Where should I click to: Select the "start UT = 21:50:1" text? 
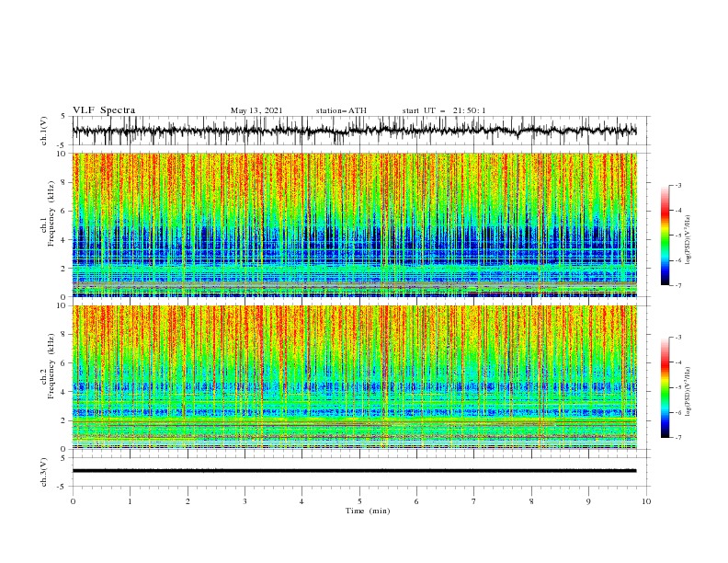pyautogui.click(x=443, y=110)
